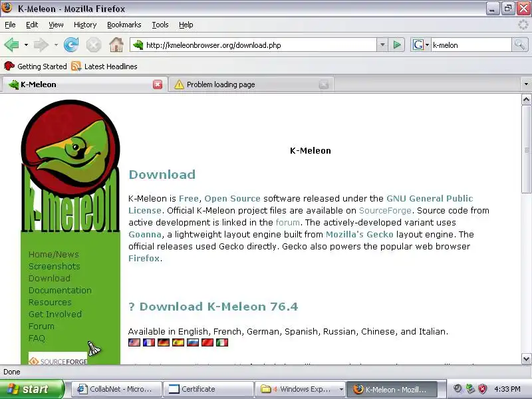Go to the Home page icon
This screenshot has height=399, width=532.
(x=116, y=45)
